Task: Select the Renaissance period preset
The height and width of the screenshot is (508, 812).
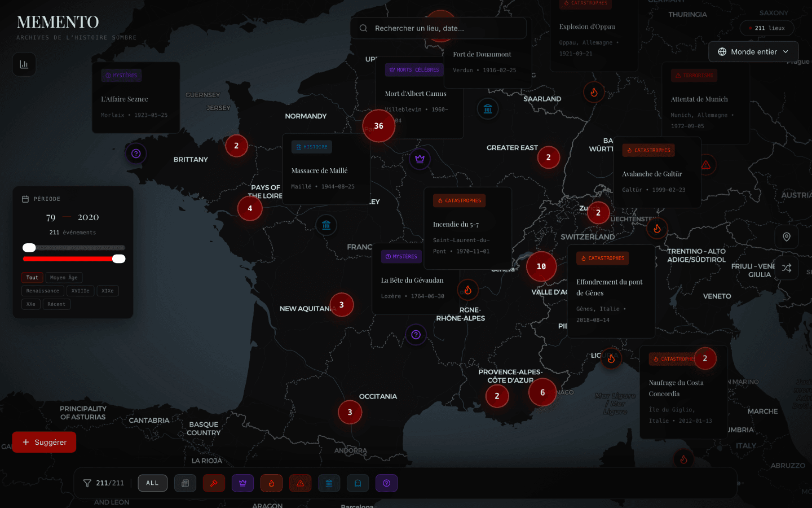Action: point(43,291)
